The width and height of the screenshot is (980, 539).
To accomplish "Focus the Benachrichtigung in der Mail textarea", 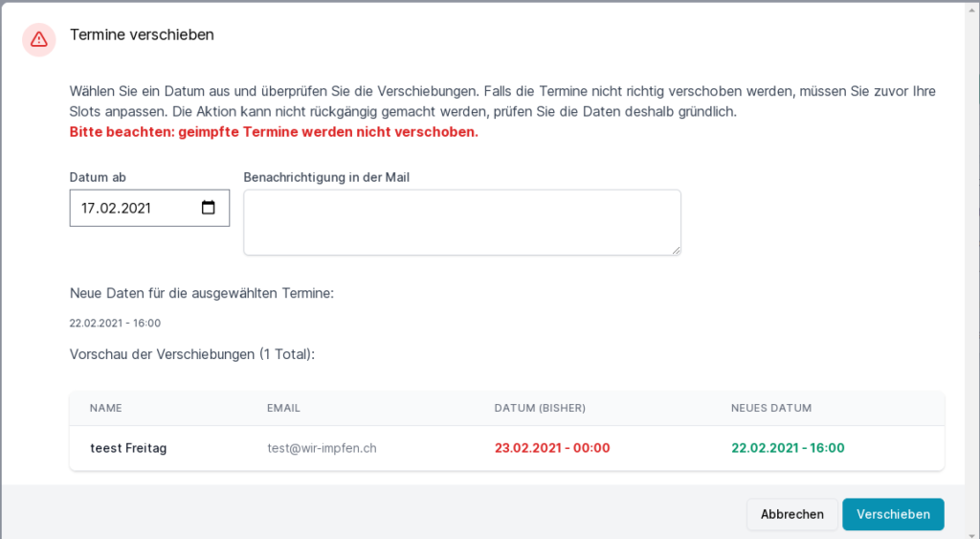I will tap(461, 222).
